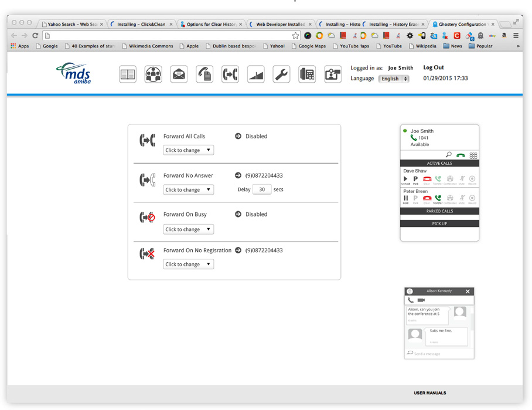
Task: Click the mds amiba logo
Action: click(74, 73)
